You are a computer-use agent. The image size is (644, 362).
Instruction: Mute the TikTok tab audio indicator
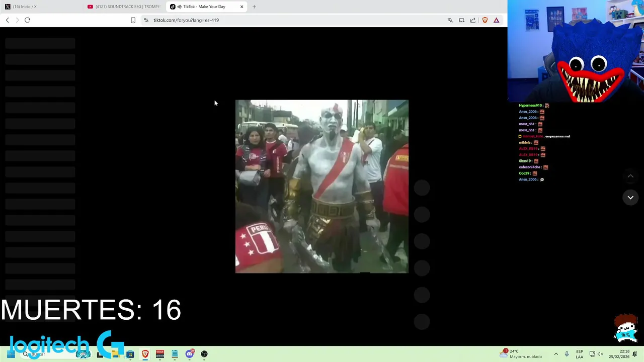(x=180, y=7)
